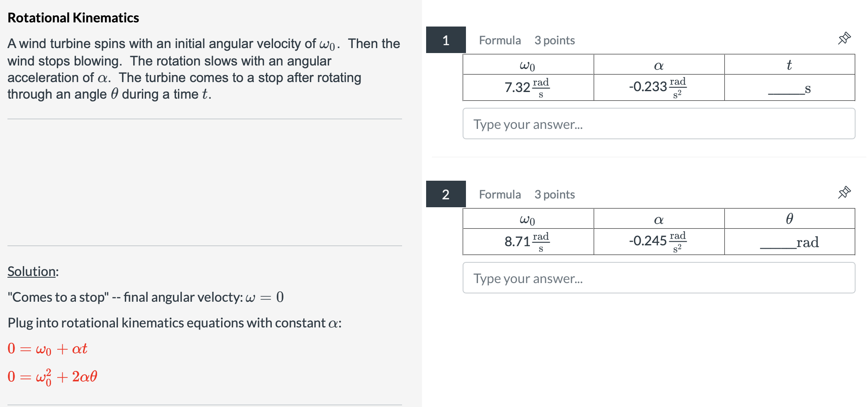
Task: Click the red equation 0 = ω0 + αt
Action: pos(47,349)
